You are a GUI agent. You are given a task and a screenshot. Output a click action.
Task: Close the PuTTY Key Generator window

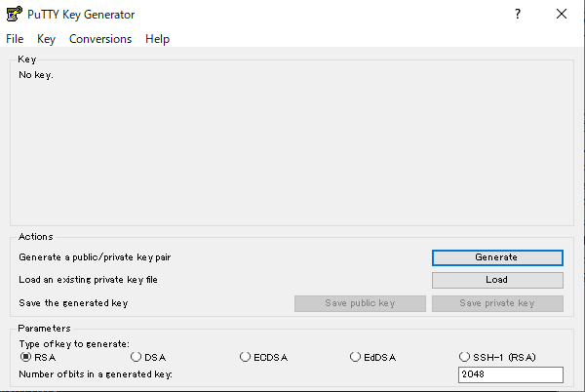[562, 15]
